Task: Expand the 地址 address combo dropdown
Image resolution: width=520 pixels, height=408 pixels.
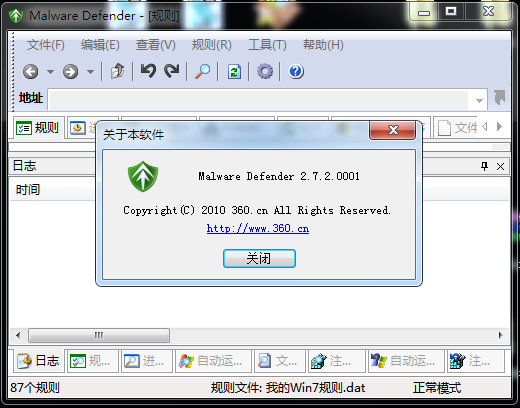Action: tap(479, 100)
